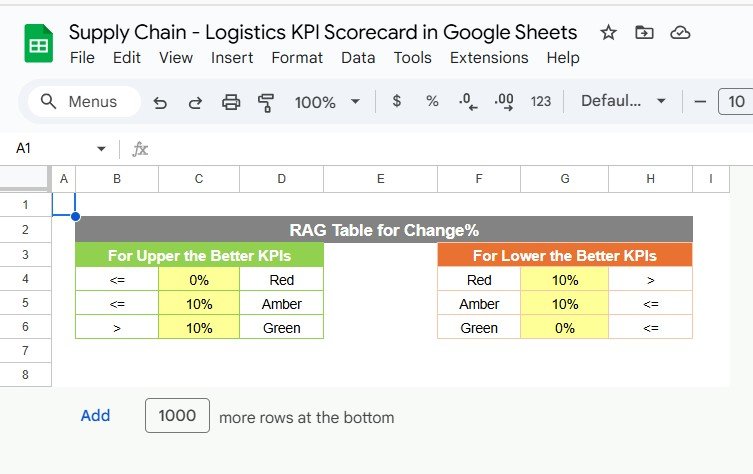Increase decimal places
The height and width of the screenshot is (474, 753).
(x=503, y=101)
